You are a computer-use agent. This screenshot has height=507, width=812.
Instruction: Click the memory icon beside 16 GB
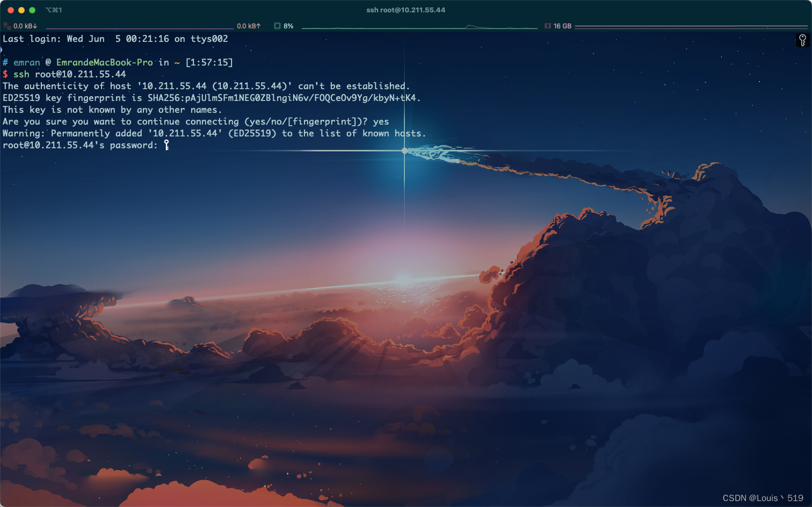click(x=548, y=26)
